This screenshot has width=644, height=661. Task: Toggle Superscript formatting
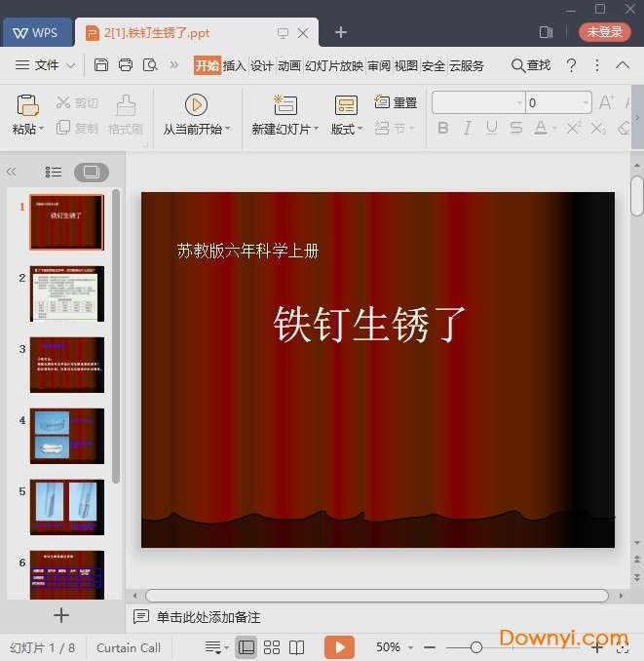pyautogui.click(x=573, y=128)
